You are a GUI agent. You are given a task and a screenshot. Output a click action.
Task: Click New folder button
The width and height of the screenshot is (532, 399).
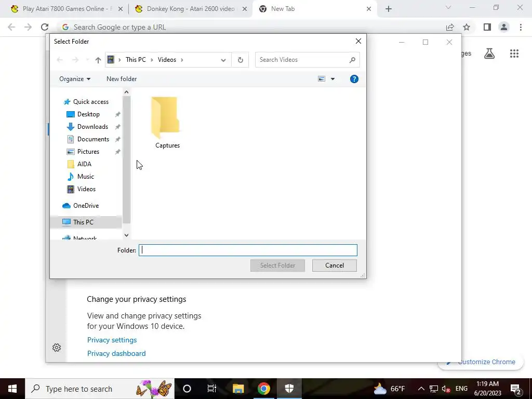[122, 79]
